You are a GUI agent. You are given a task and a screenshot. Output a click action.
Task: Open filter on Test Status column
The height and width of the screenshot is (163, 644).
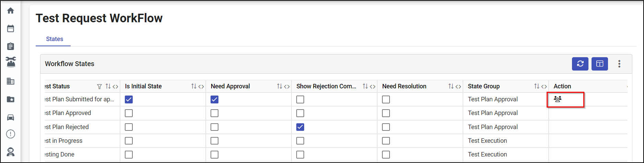99,87
